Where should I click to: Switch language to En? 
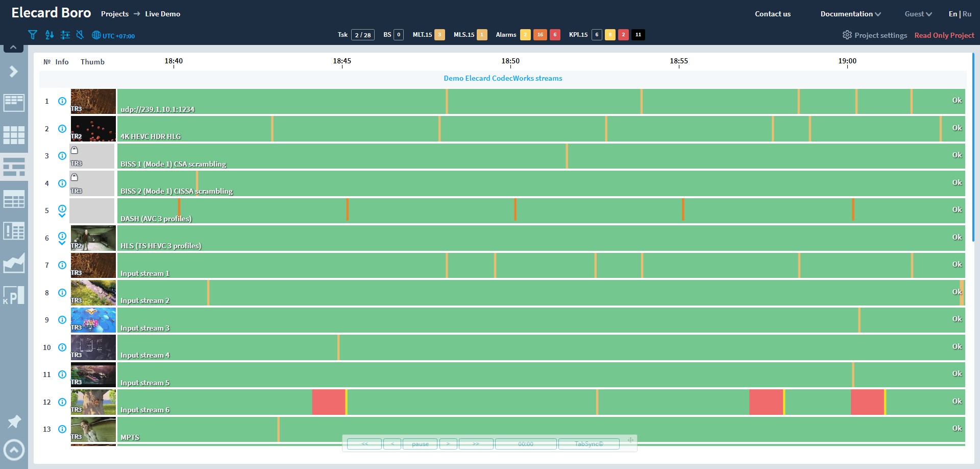(x=952, y=14)
